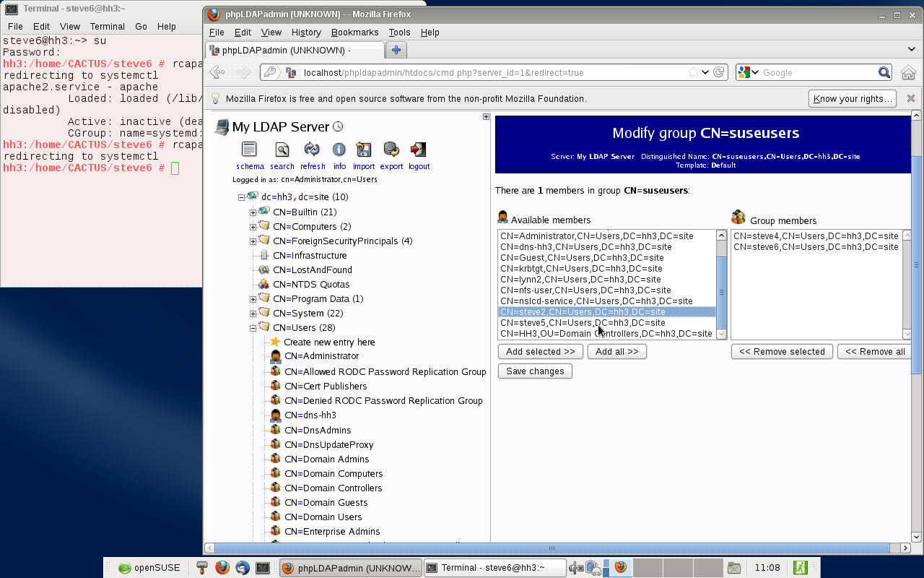Launch terminal from the taskbar launcher icon
This screenshot has width=924, height=578.
tap(263, 568)
